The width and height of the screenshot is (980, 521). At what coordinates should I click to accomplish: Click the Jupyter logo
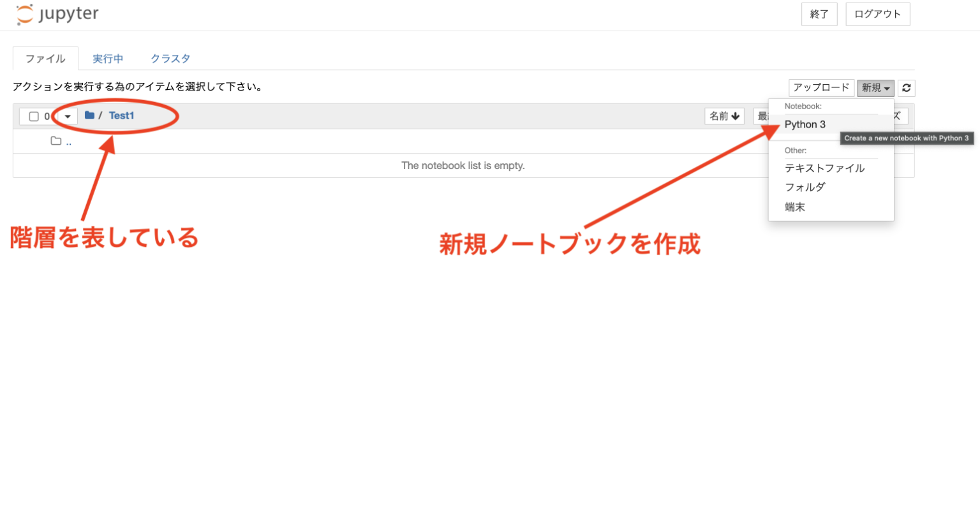57,14
